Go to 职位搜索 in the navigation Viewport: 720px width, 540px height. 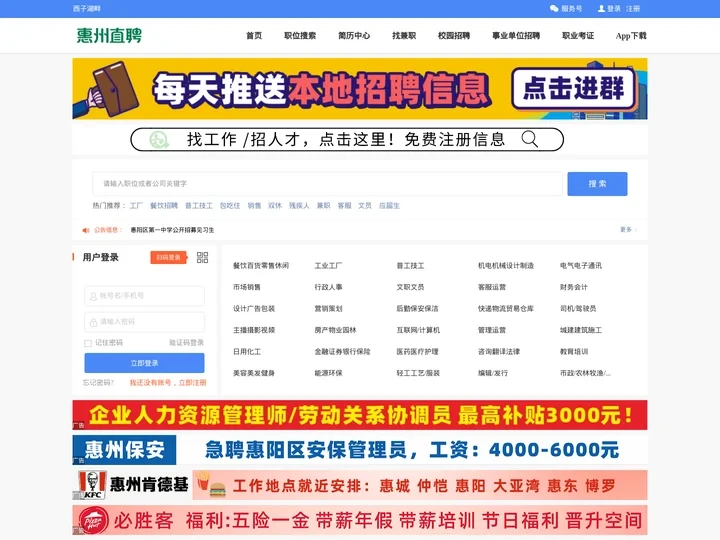300,35
